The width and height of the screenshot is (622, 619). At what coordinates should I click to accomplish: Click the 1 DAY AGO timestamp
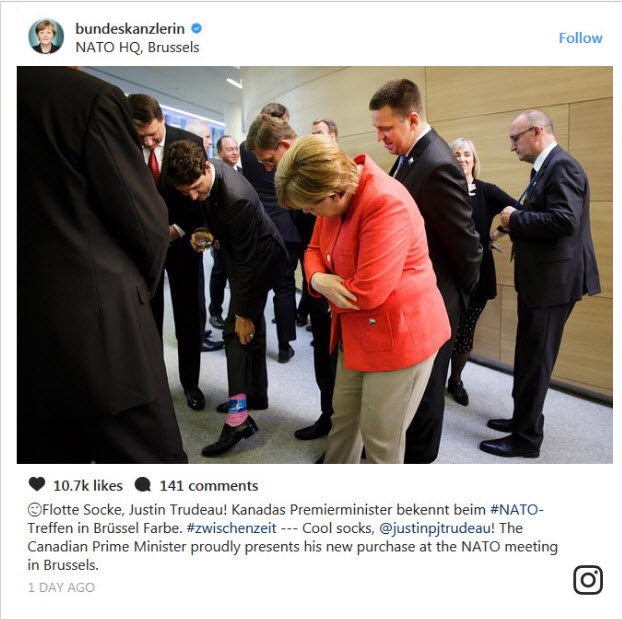pyautogui.click(x=61, y=587)
